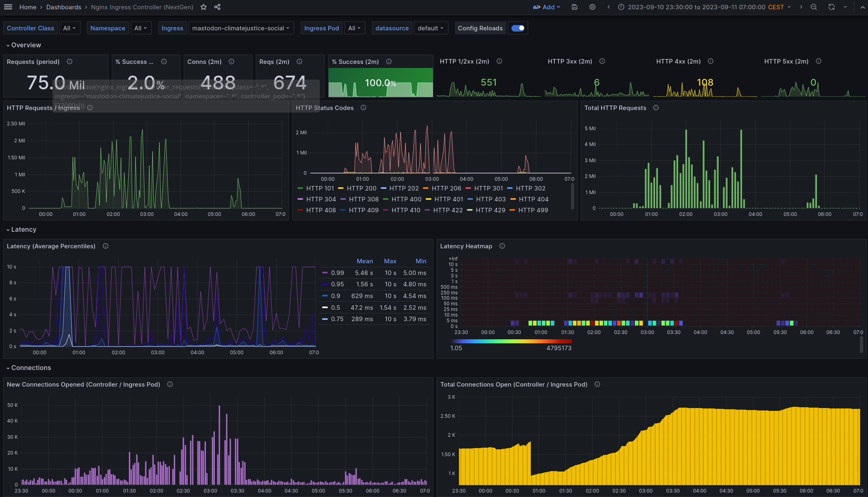Show info for HTTP 4xx (2m) panel
868x497 pixels.
[x=711, y=61]
